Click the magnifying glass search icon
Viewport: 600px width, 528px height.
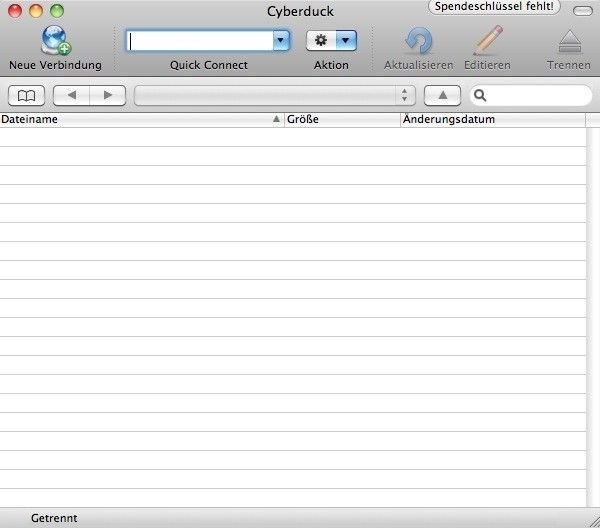point(480,95)
